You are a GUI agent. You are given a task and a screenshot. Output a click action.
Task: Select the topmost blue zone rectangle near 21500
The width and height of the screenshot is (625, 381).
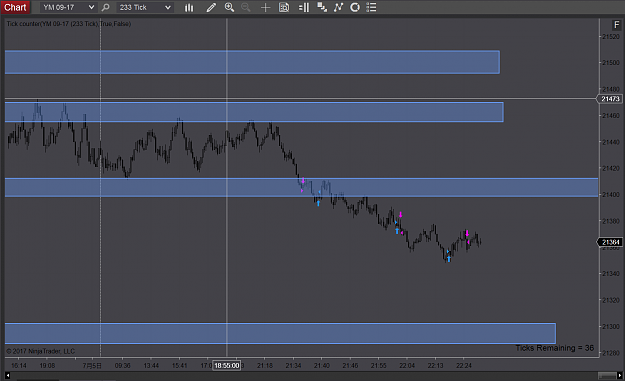tap(252, 62)
